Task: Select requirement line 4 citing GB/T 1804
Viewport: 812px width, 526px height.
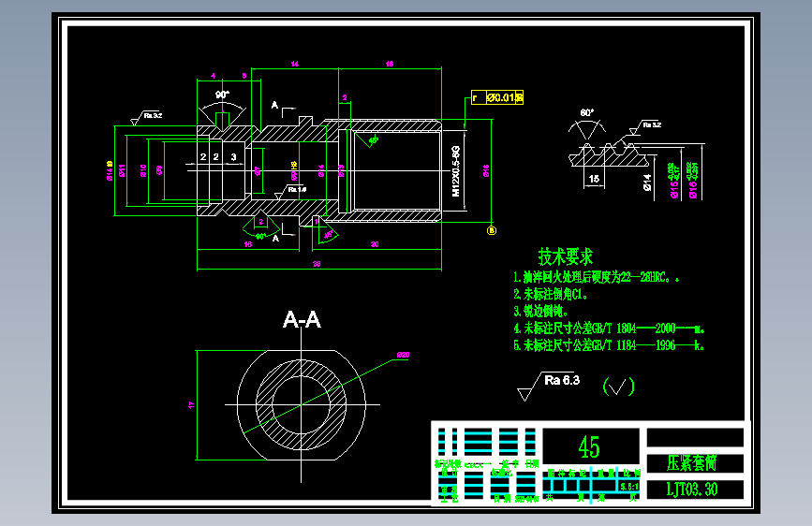Action: (609, 329)
